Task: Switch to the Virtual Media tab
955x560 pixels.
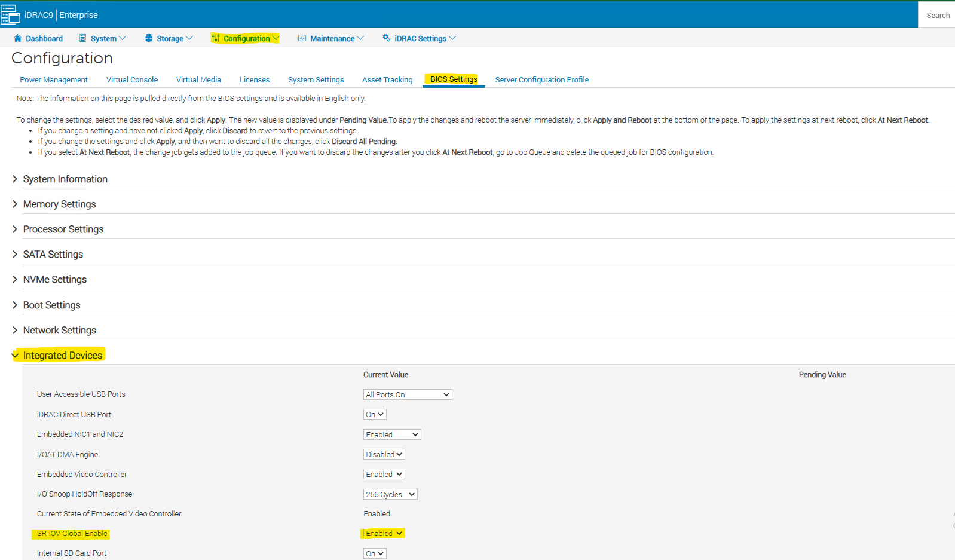Action: click(x=198, y=79)
